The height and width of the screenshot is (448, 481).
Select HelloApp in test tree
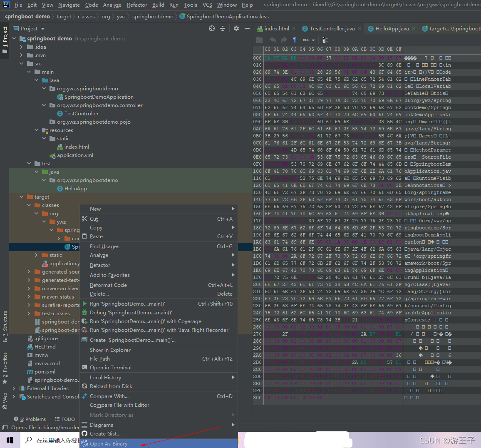(x=75, y=189)
